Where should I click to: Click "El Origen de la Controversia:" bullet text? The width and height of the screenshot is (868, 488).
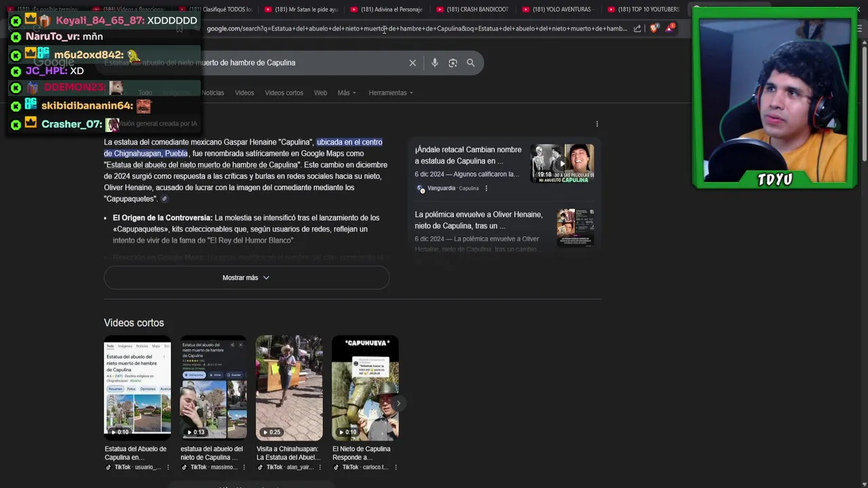(x=163, y=218)
